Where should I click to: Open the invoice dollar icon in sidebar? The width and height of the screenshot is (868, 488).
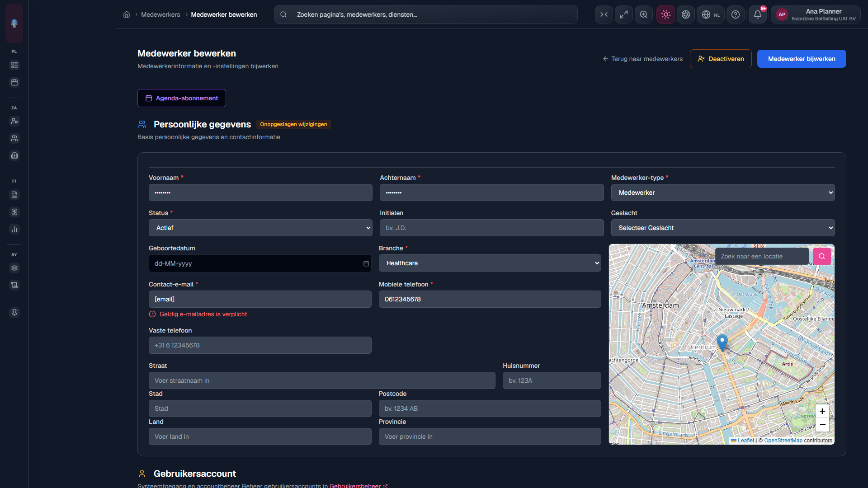[14, 212]
